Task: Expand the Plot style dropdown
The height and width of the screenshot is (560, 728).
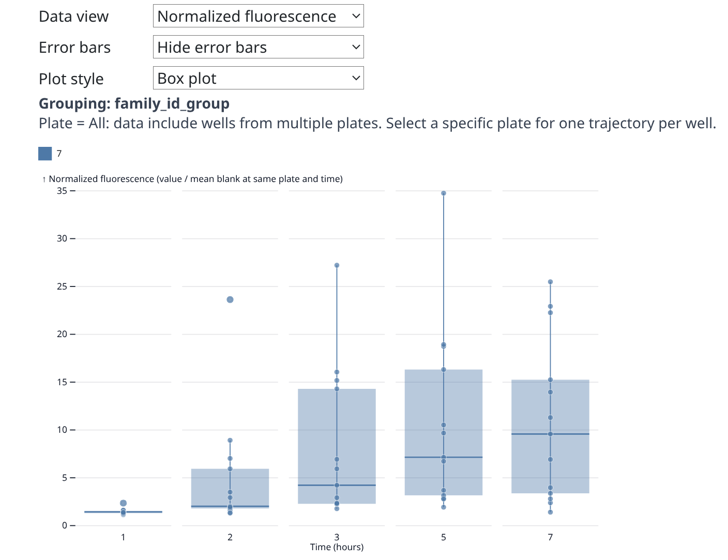Action: 258,78
